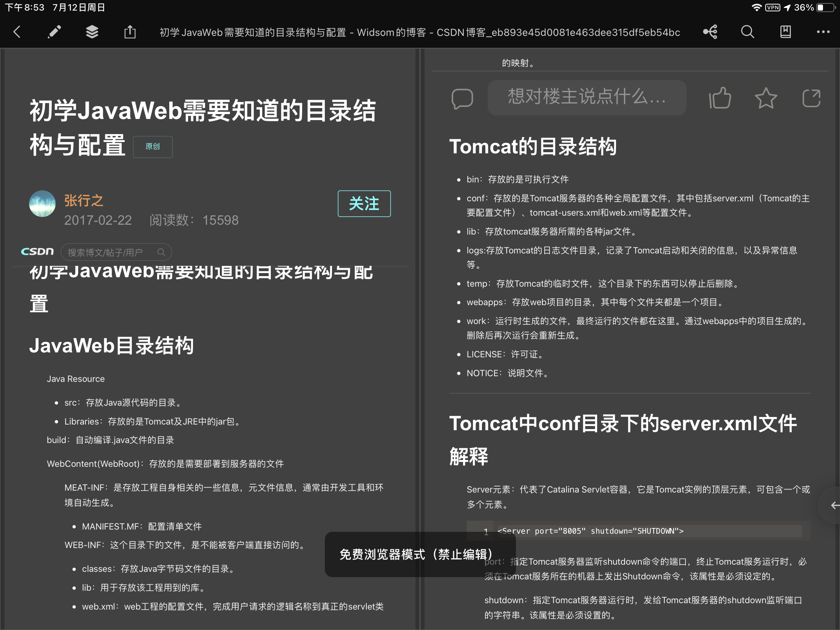Follow the author with 关注 button

click(364, 204)
